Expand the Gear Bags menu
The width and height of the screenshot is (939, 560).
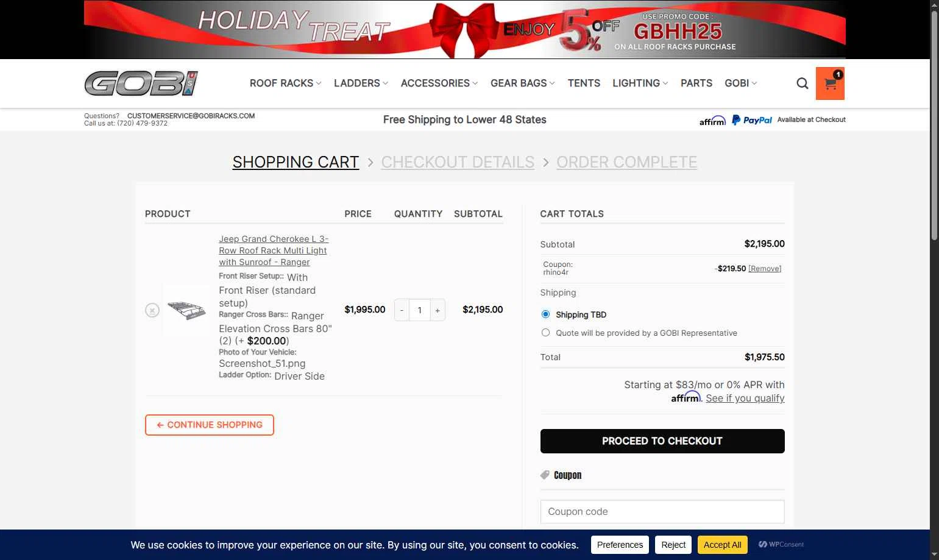tap(523, 83)
